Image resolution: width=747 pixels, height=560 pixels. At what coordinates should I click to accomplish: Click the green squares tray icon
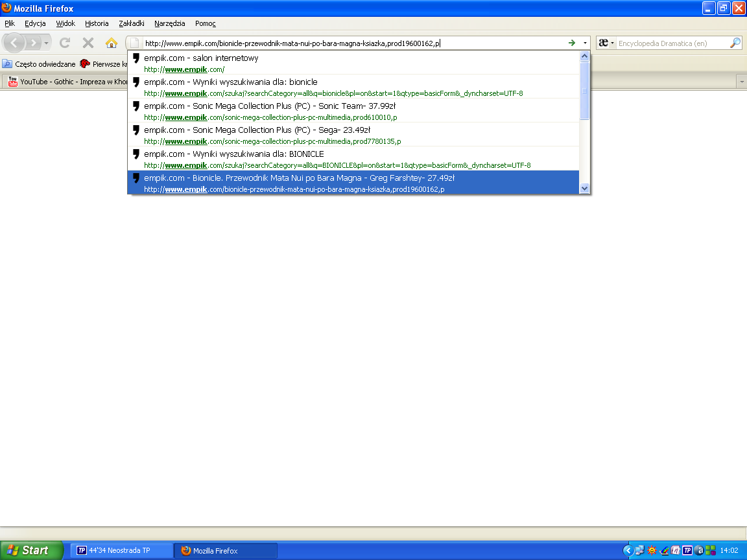click(711, 550)
